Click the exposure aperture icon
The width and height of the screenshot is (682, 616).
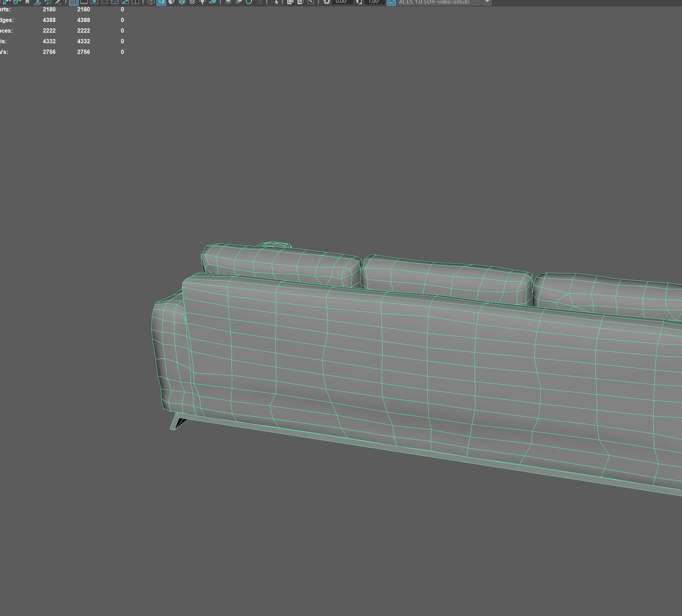(326, 2)
